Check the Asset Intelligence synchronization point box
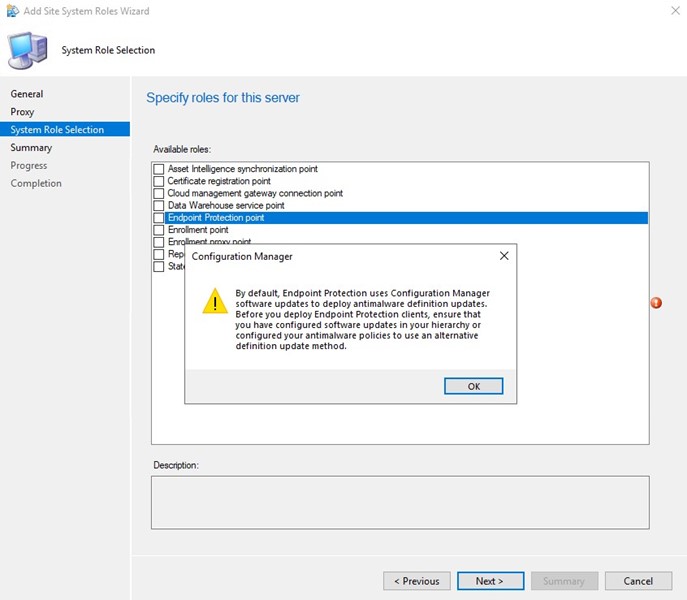Screen dimensions: 687x600 click(x=159, y=169)
